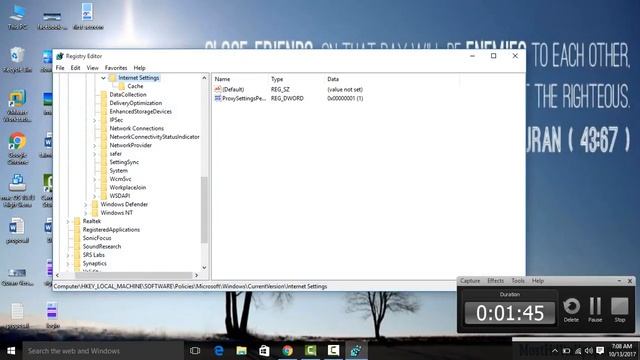Expand the WcmSvc key
The width and height of the screenshot is (640, 360).
click(x=94, y=179)
